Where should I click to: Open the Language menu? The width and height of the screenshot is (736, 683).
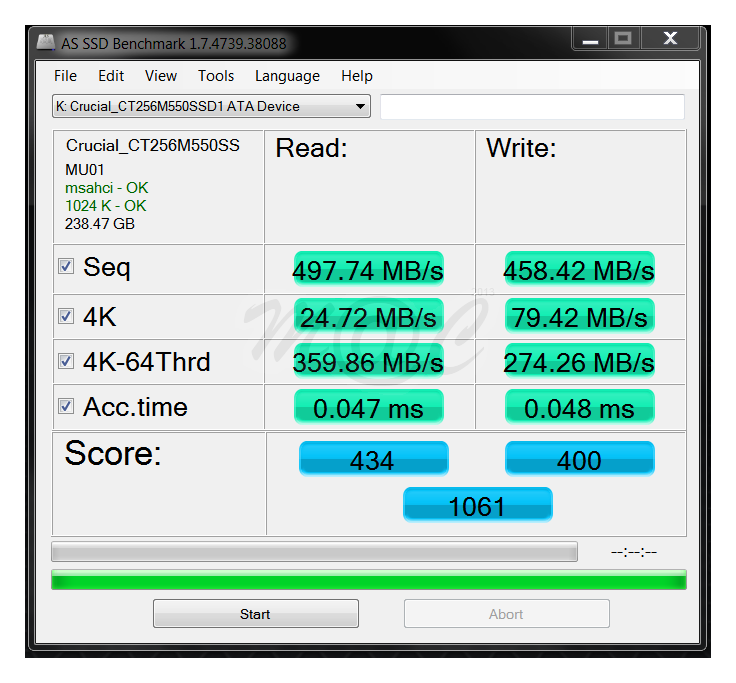(287, 76)
